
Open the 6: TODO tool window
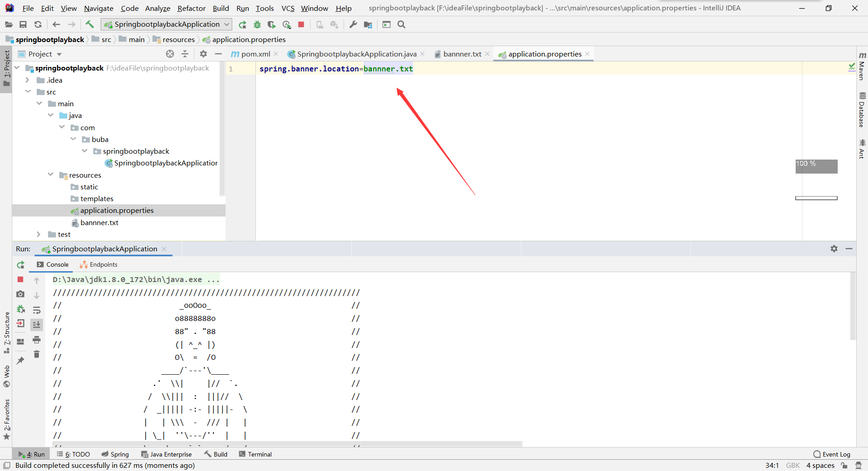tap(73, 454)
